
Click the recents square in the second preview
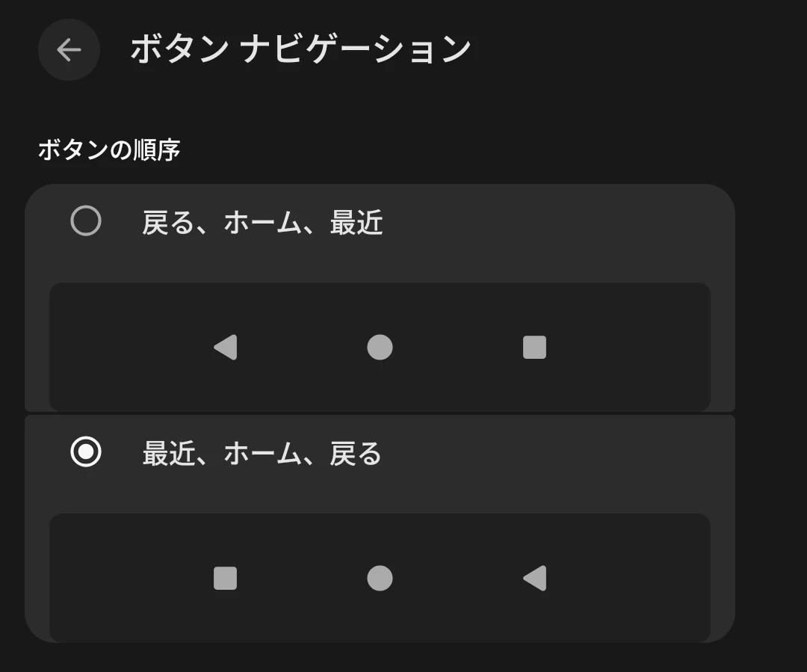[x=225, y=579]
